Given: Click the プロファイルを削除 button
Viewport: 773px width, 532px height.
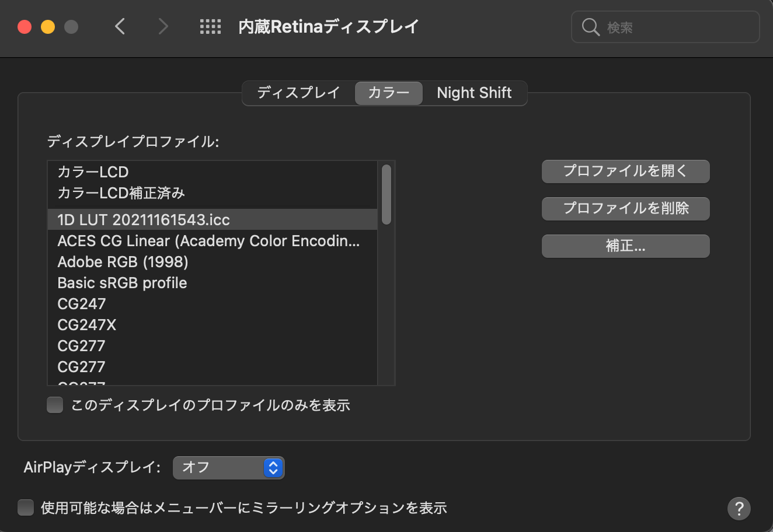Looking at the screenshot, I should pyautogui.click(x=625, y=208).
